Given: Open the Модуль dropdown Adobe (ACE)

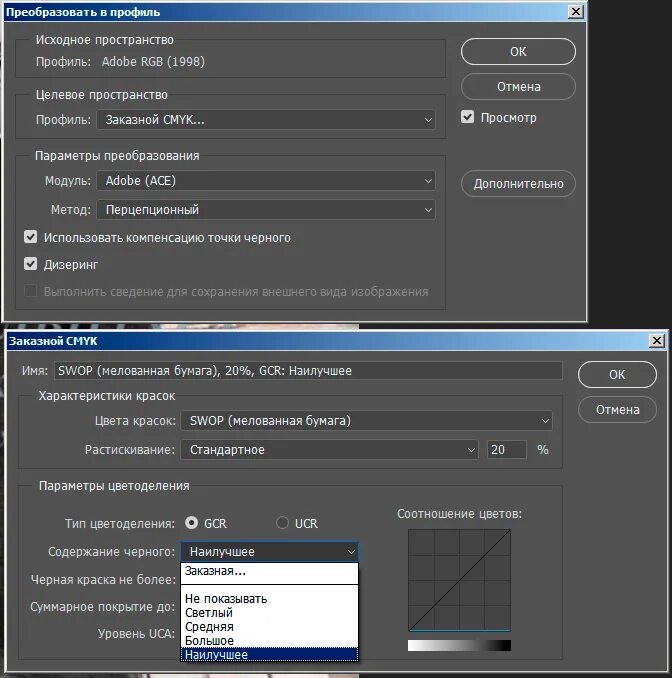Looking at the screenshot, I should [266, 180].
